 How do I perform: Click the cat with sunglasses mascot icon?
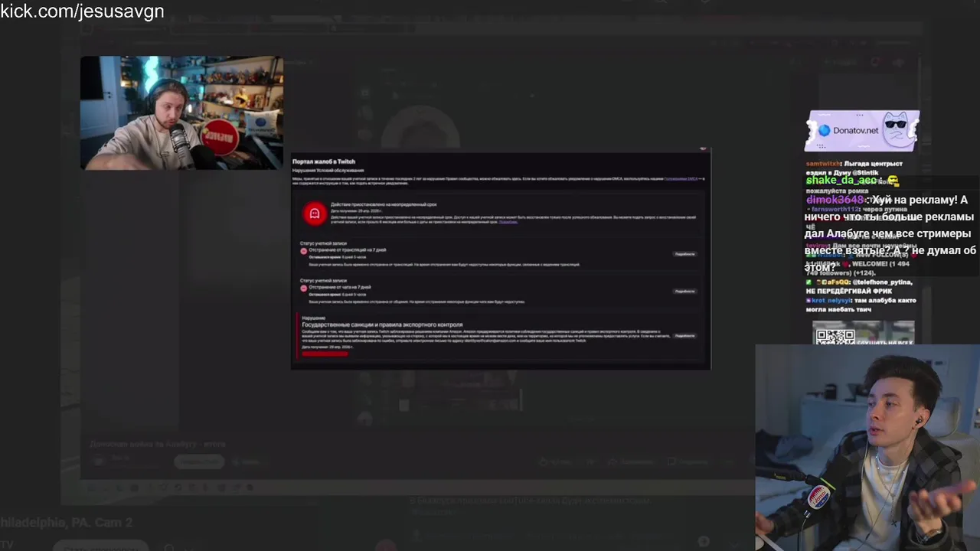[899, 129]
